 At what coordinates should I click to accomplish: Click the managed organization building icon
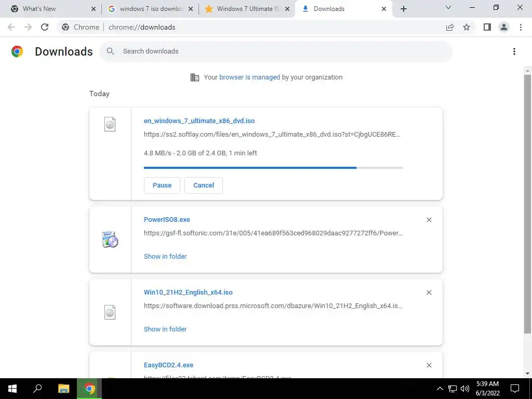[195, 77]
